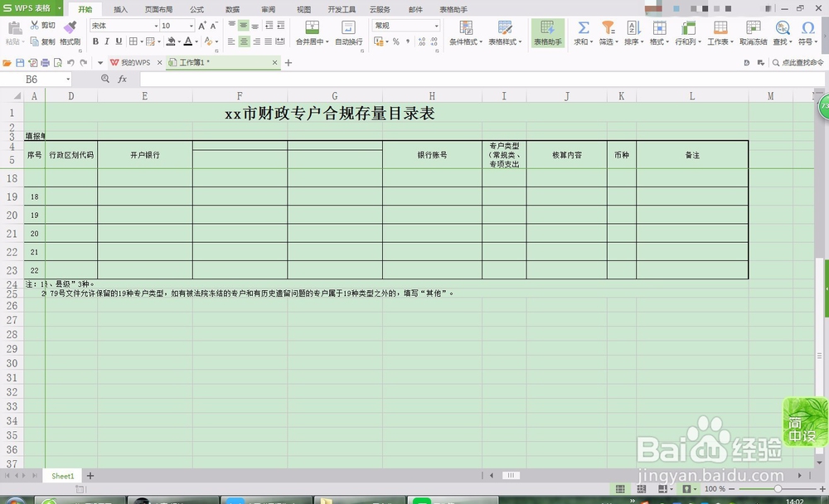Viewport: 829px width, 504px height.
Task: Click the distributed alignment icon
Action: coord(280,41)
